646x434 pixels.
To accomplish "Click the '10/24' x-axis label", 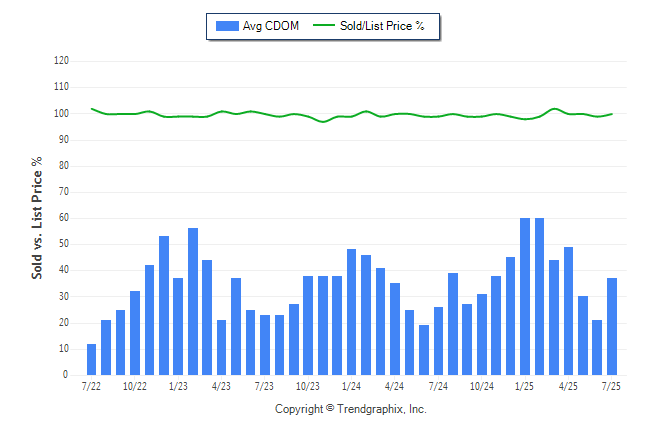I will (482, 387).
